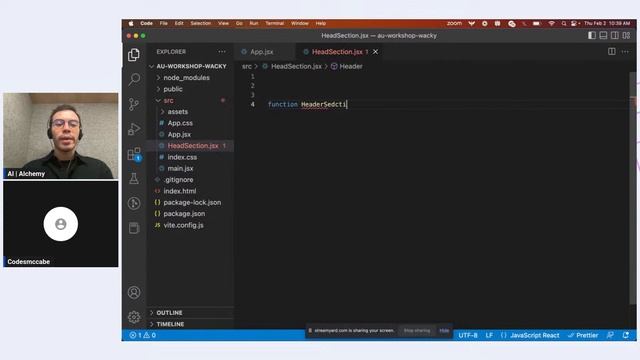Open the status bar feedback icon

click(x=610, y=335)
